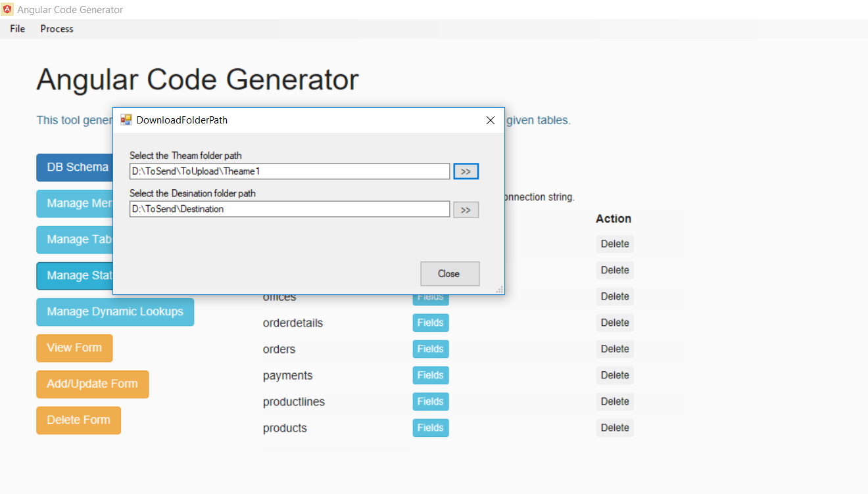The width and height of the screenshot is (868, 494).
Task: Click the DownloadFolderPath dialog icon
Action: [126, 120]
